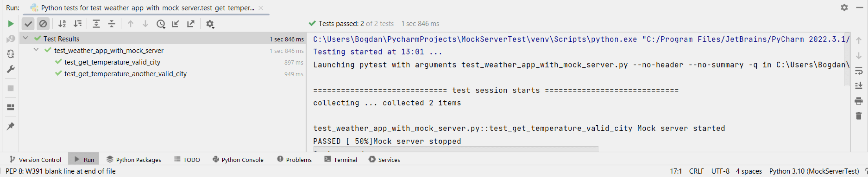
Task: Click the green Run tests play icon
Action: [11, 24]
